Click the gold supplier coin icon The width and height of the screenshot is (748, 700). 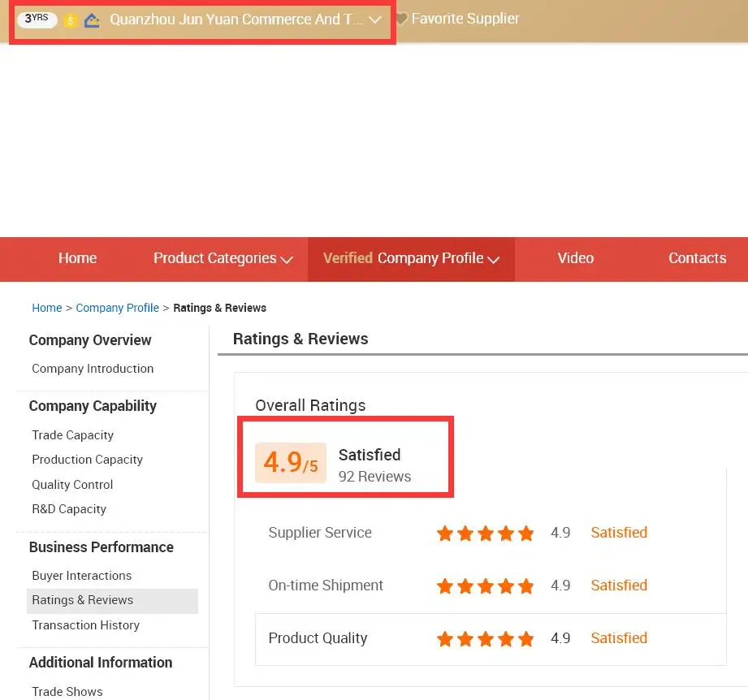69,19
